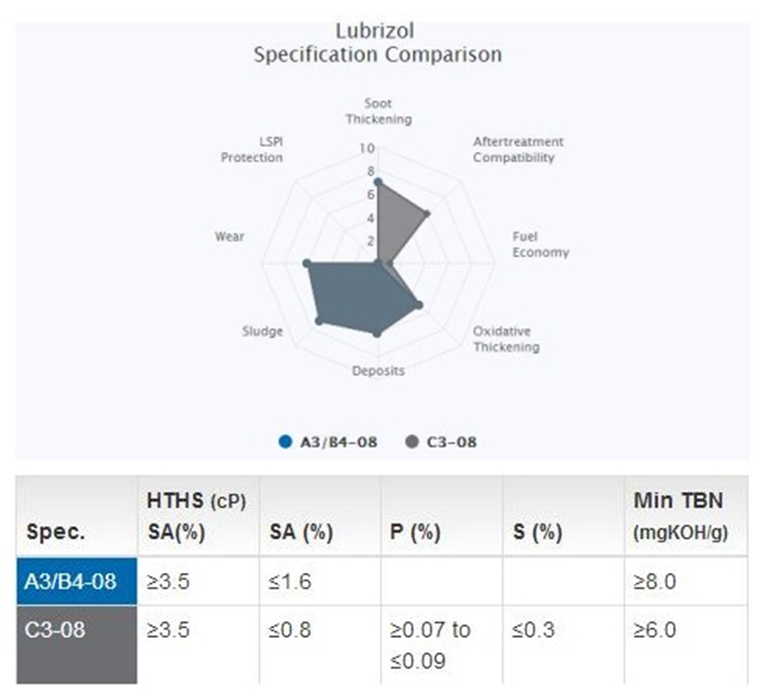Click the LSPI Protection axis label

pyautogui.click(x=252, y=150)
